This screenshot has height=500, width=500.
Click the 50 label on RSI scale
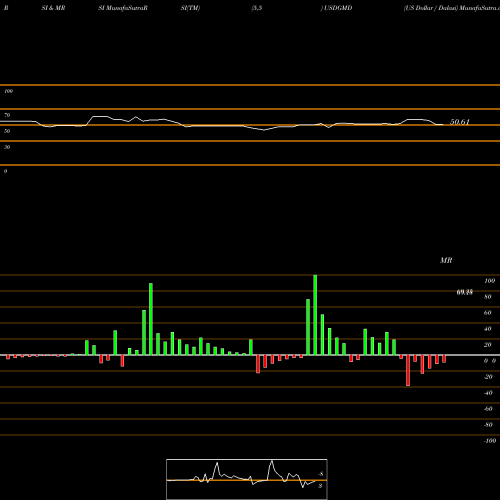(7, 131)
